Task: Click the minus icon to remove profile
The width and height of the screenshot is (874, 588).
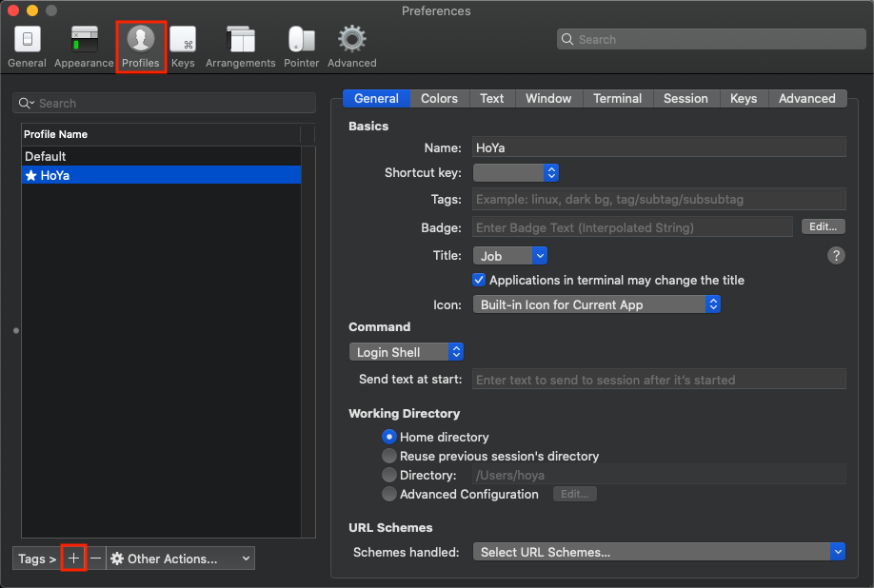Action: coord(96,558)
